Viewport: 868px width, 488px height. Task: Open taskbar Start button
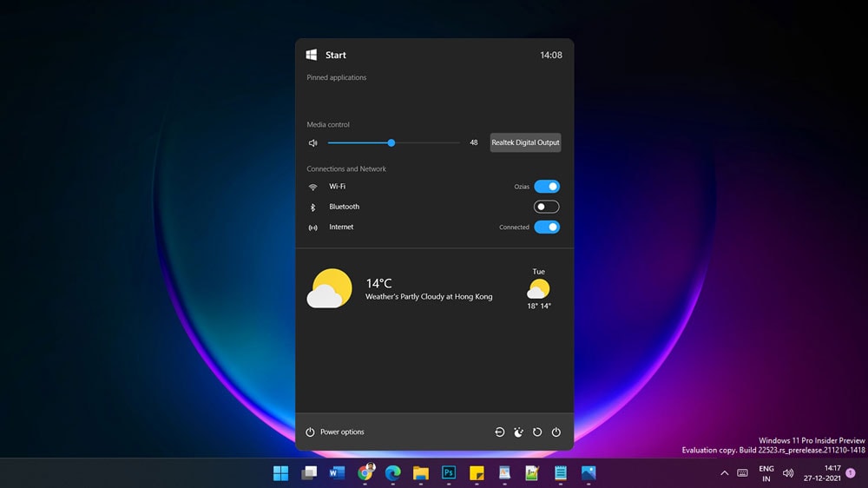coord(280,473)
